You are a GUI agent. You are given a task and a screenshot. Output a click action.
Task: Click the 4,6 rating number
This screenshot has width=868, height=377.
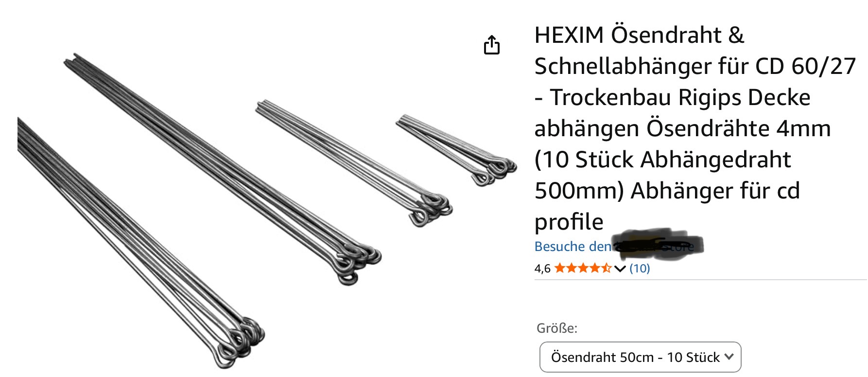click(542, 269)
